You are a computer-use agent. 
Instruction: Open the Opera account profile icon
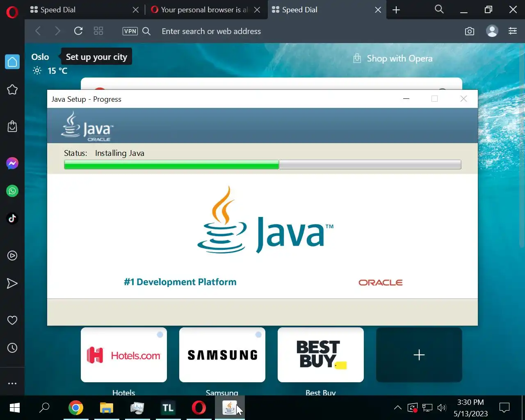[x=492, y=31]
